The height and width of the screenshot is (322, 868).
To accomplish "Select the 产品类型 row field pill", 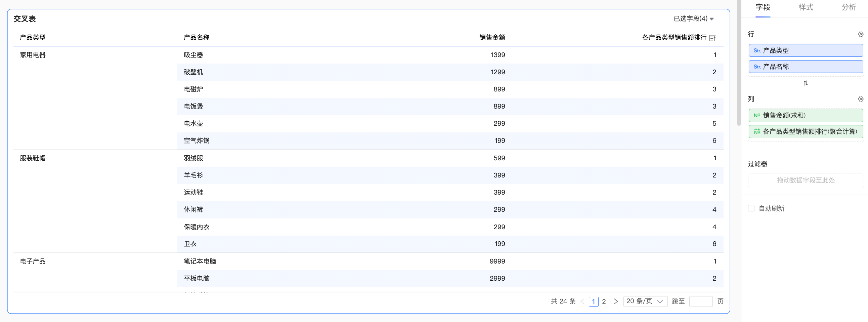I will coord(806,50).
